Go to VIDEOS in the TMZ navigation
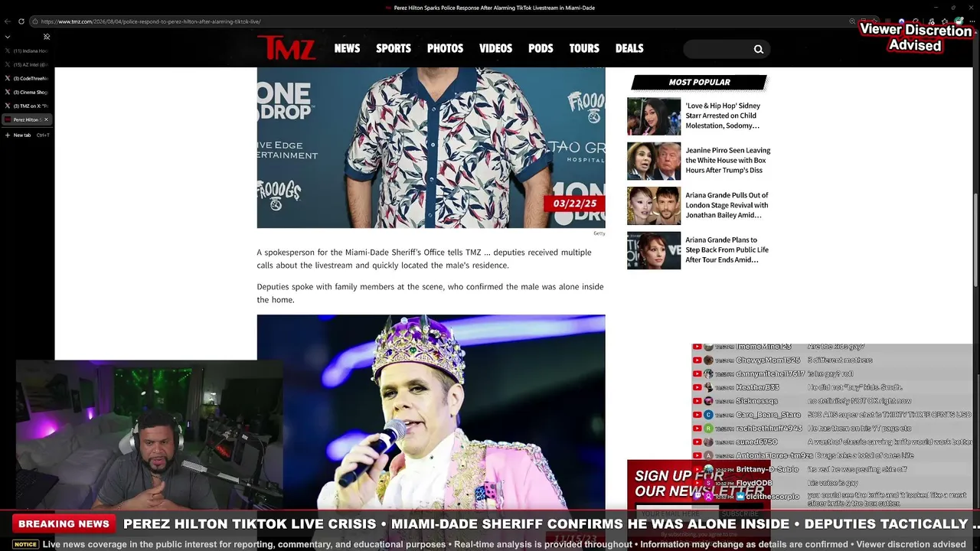The height and width of the screenshot is (551, 980). tap(495, 48)
